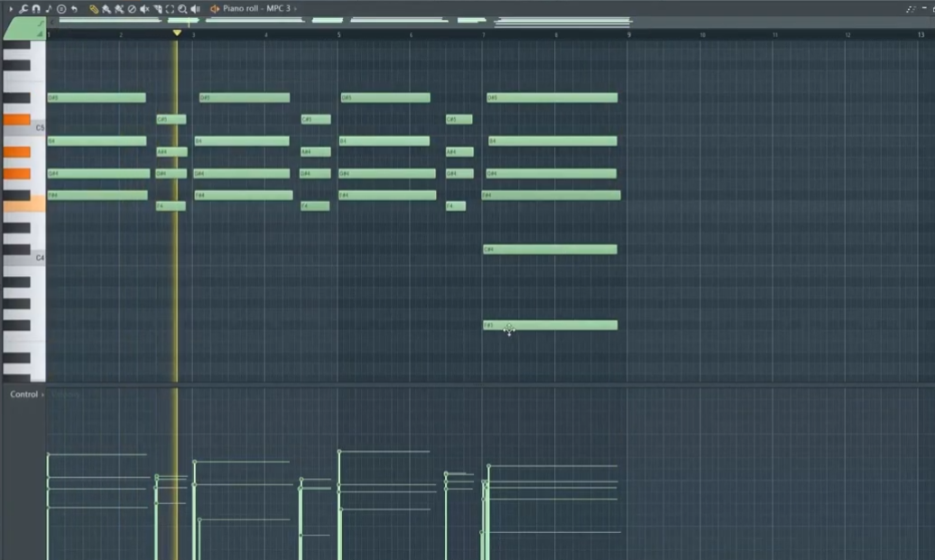Open the Stamp note icon menu
Viewport: 935px width, 560px height.
pos(49,9)
